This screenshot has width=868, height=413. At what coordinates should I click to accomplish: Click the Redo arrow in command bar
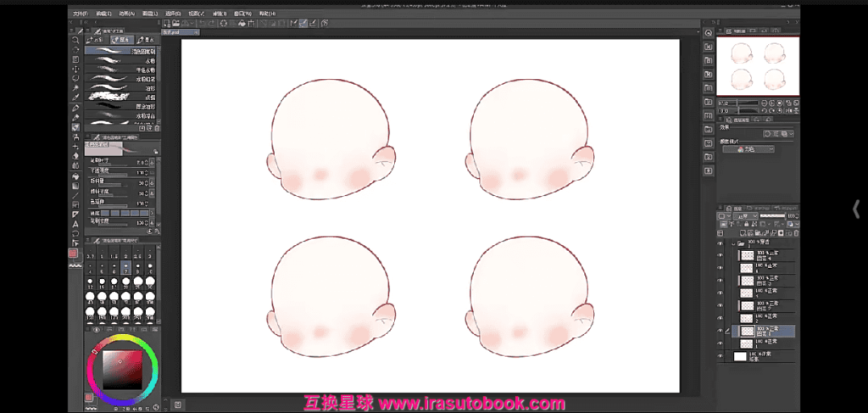coord(211,23)
